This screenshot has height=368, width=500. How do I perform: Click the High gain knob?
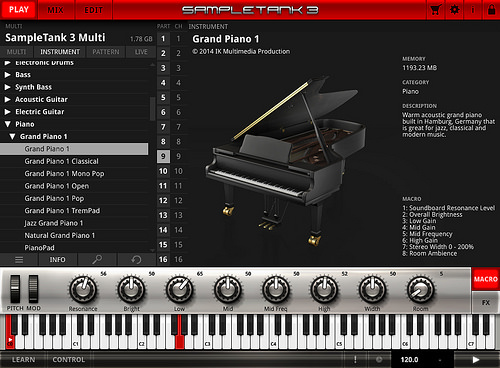click(x=324, y=289)
